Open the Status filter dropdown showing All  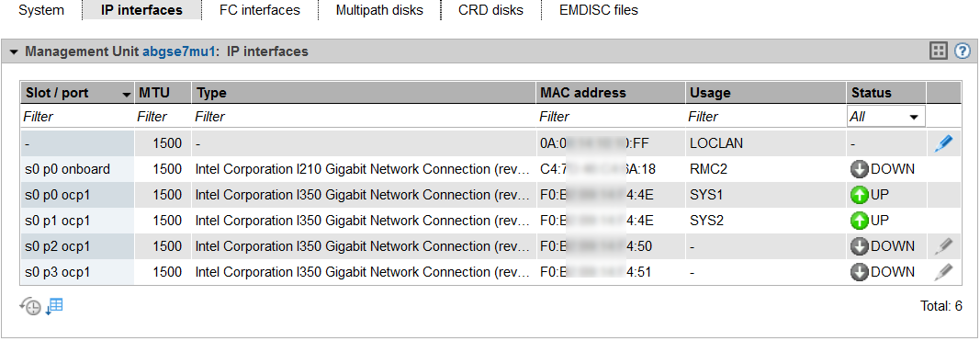tap(885, 117)
